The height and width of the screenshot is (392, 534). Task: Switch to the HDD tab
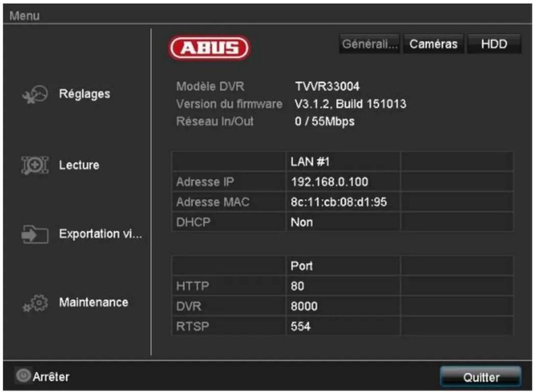click(x=494, y=44)
